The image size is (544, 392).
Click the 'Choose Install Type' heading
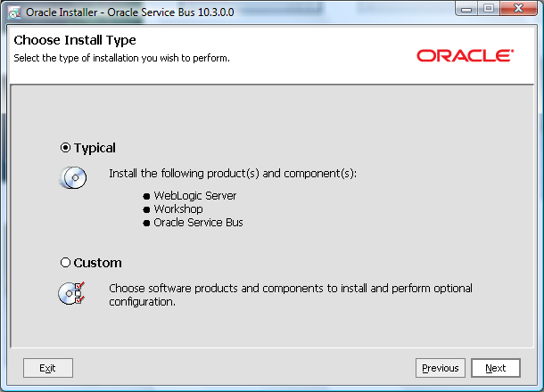(75, 40)
